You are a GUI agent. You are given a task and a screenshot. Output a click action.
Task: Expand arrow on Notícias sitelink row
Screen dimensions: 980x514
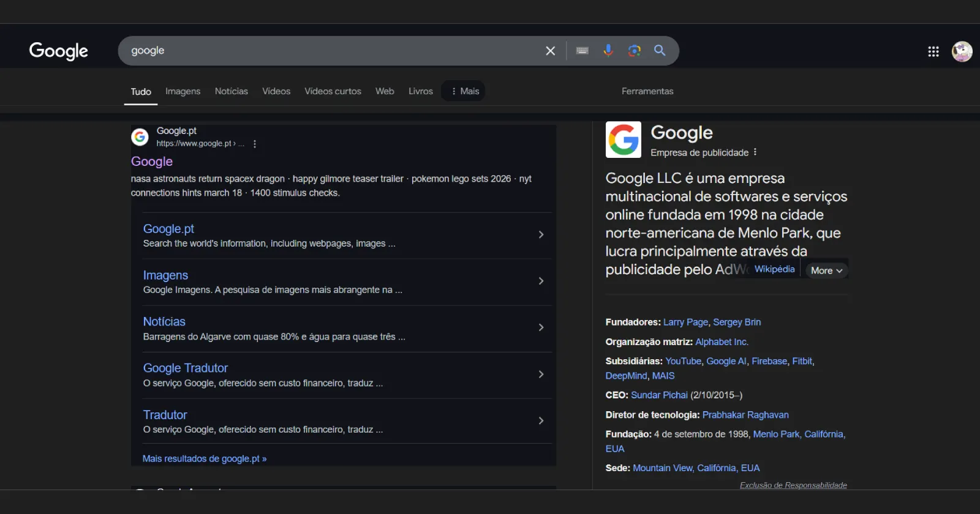pyautogui.click(x=541, y=327)
